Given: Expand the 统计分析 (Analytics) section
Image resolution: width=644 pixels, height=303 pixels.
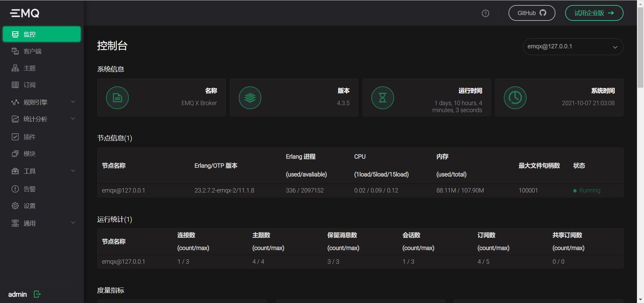Looking at the screenshot, I should tap(73, 119).
